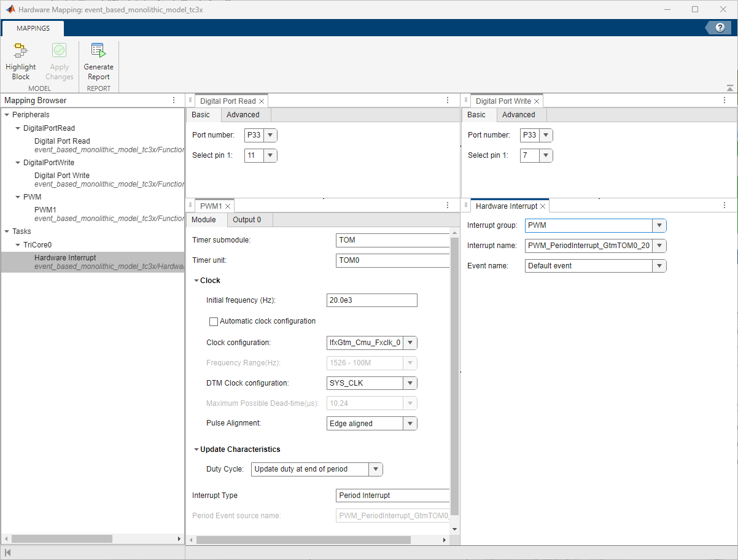Collapse the Update Characteristics section
The height and width of the screenshot is (560, 738).
click(197, 449)
